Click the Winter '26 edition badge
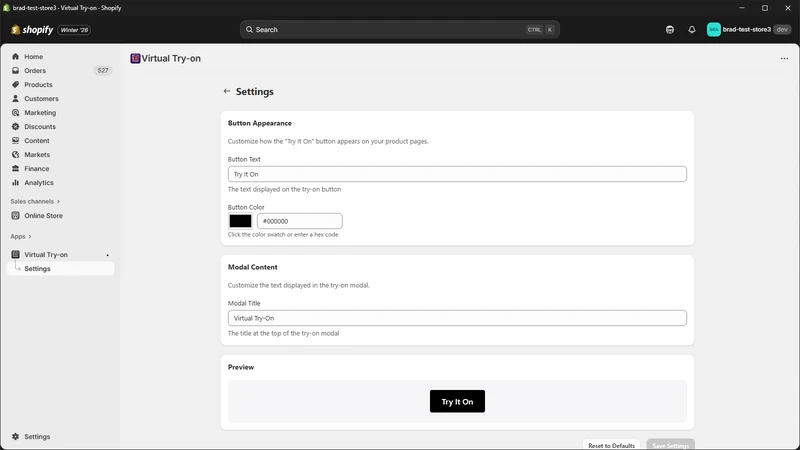This screenshot has width=800, height=450. pyautogui.click(x=74, y=30)
